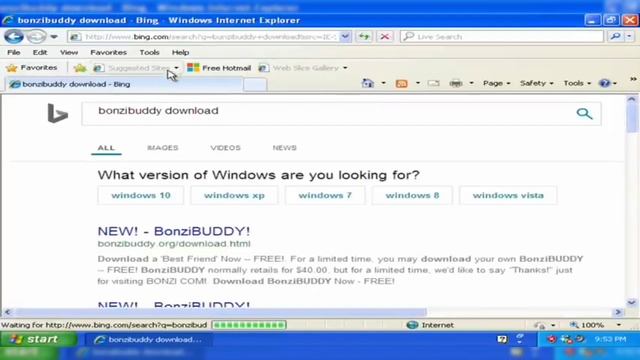Select the bonzibuddy download - Bing tab
This screenshot has height=360, width=640.
coord(123,84)
